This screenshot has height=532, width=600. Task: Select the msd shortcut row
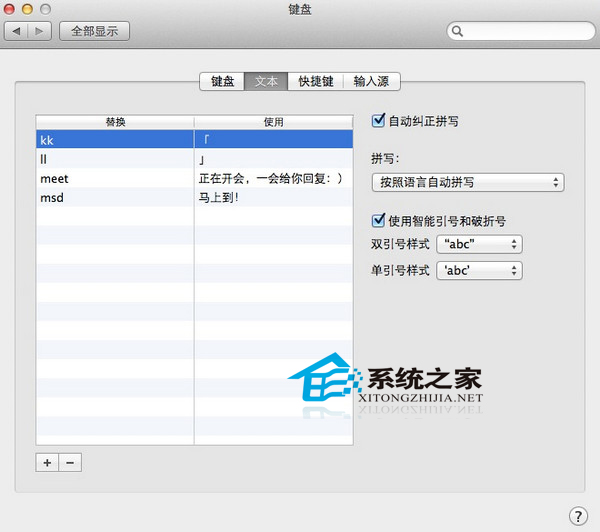point(194,197)
